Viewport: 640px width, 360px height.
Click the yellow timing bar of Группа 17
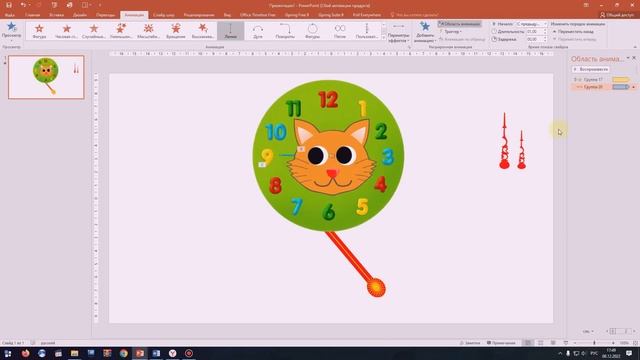click(x=620, y=80)
